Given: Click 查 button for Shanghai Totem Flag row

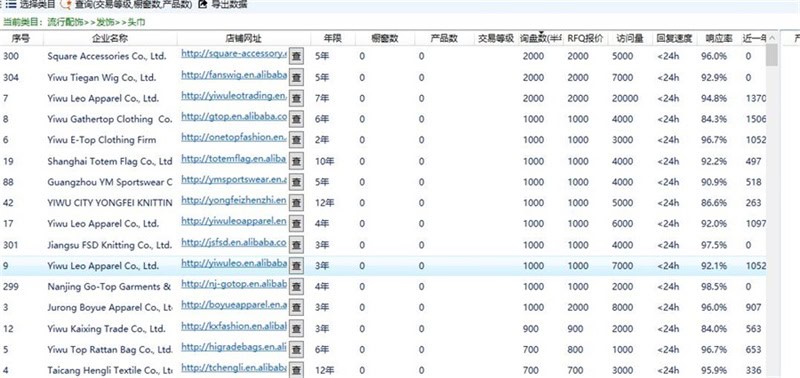Looking at the screenshot, I should tap(296, 161).
